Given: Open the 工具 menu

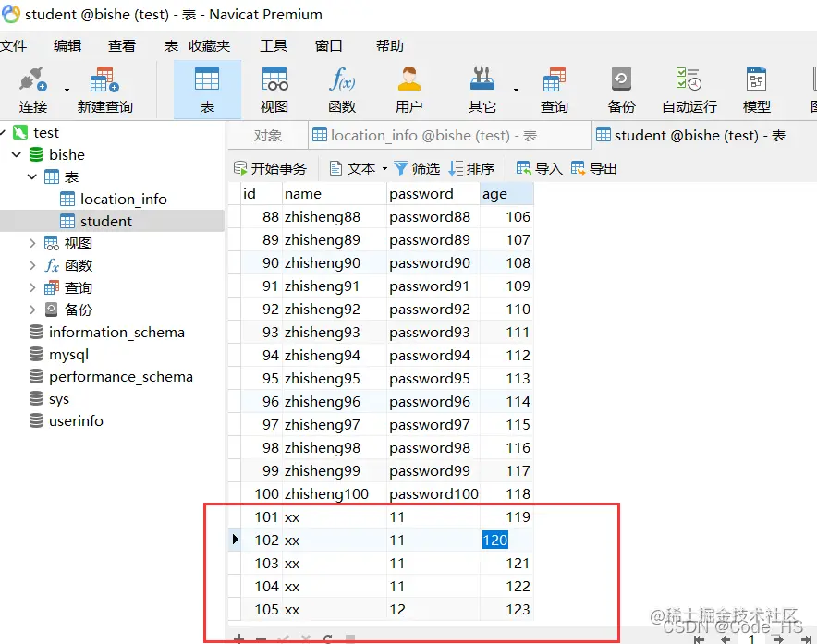Looking at the screenshot, I should [x=274, y=46].
